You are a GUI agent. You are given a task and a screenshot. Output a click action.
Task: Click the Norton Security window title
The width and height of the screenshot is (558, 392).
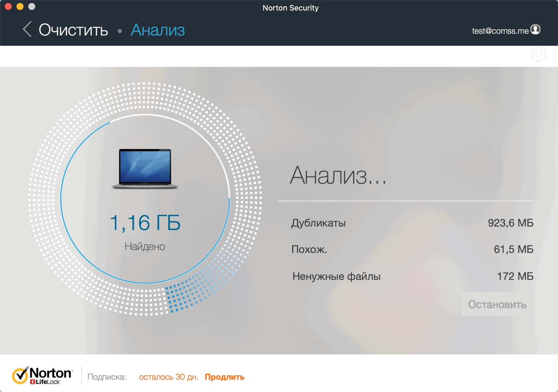[291, 8]
